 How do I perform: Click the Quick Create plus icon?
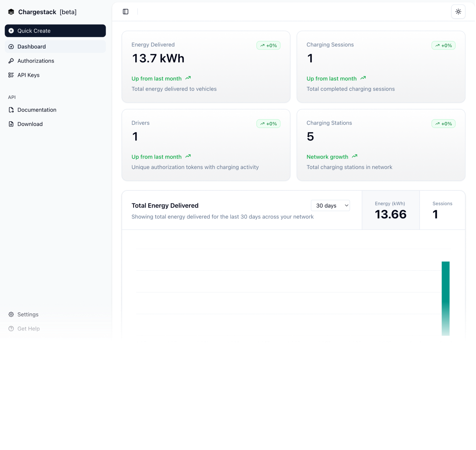point(11,31)
